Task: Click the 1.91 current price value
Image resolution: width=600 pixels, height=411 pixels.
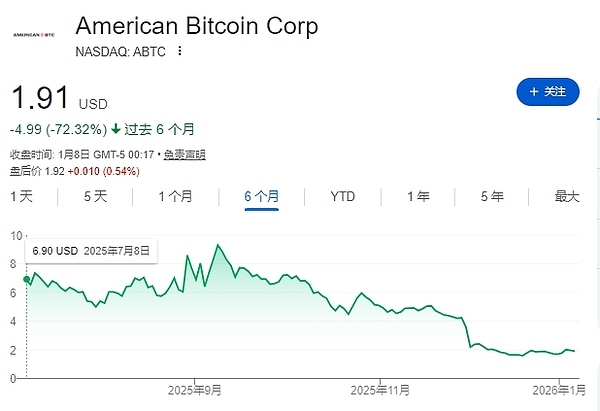Action: (40, 99)
